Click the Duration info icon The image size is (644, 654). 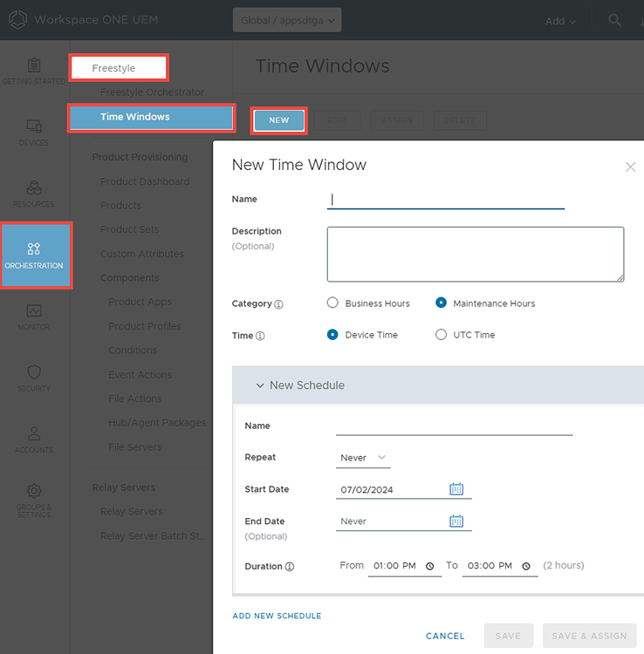[290, 567]
